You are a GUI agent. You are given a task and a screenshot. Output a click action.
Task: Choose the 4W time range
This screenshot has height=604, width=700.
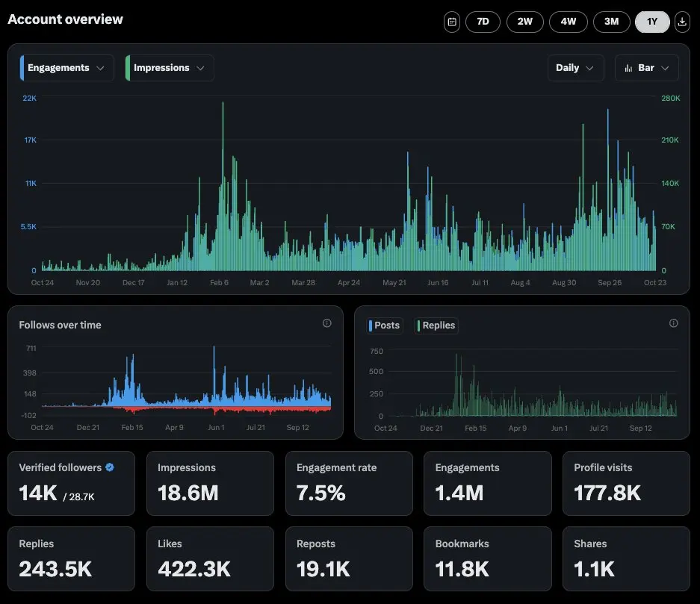point(568,22)
